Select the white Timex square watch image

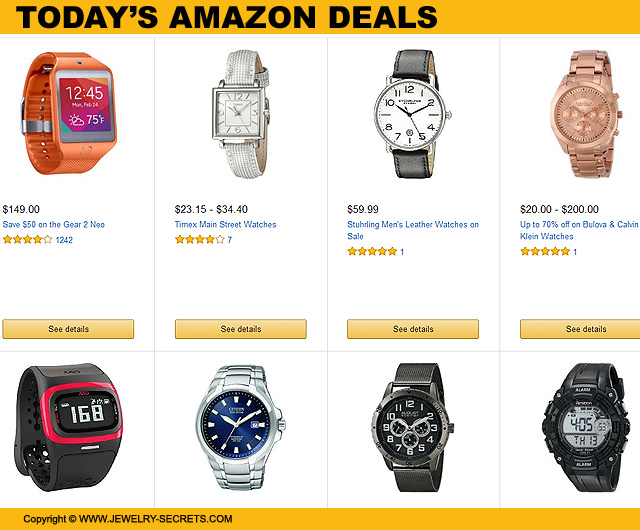click(240, 114)
